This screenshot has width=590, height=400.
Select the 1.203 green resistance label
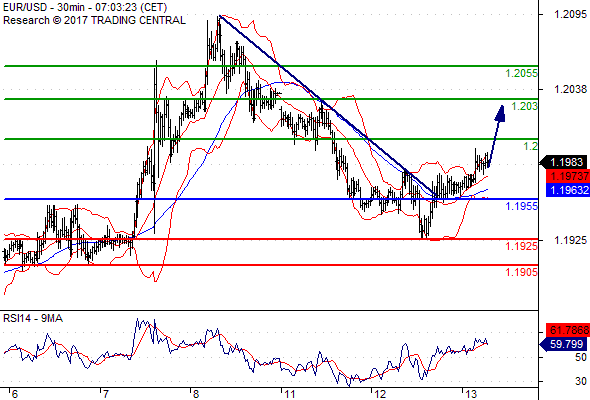(x=524, y=106)
